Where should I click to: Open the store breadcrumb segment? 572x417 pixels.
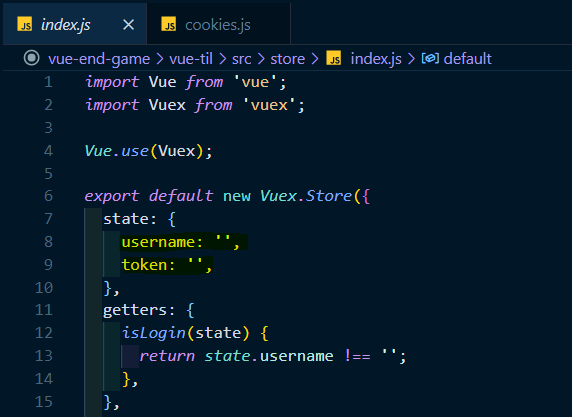(x=287, y=59)
